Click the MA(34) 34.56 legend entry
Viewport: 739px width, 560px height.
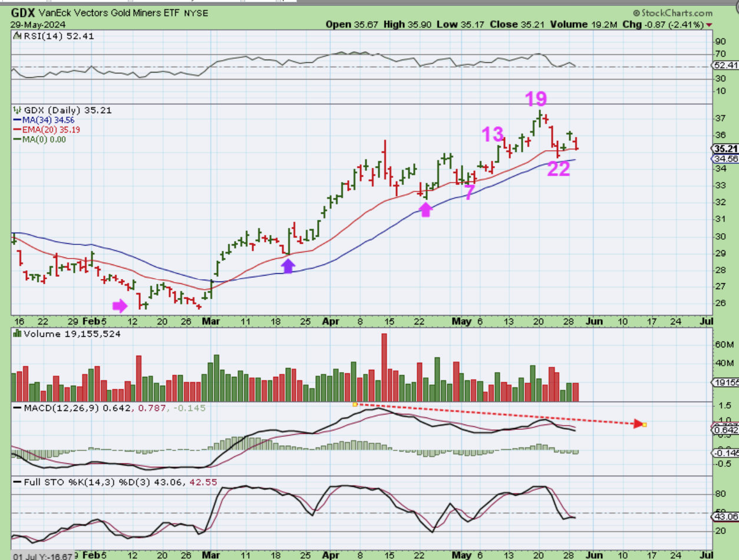point(43,120)
